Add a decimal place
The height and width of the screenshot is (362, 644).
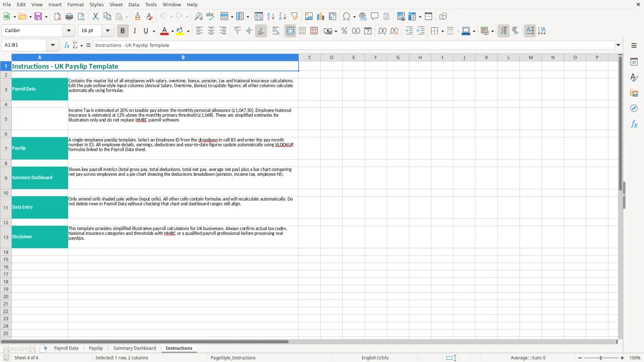point(382,31)
